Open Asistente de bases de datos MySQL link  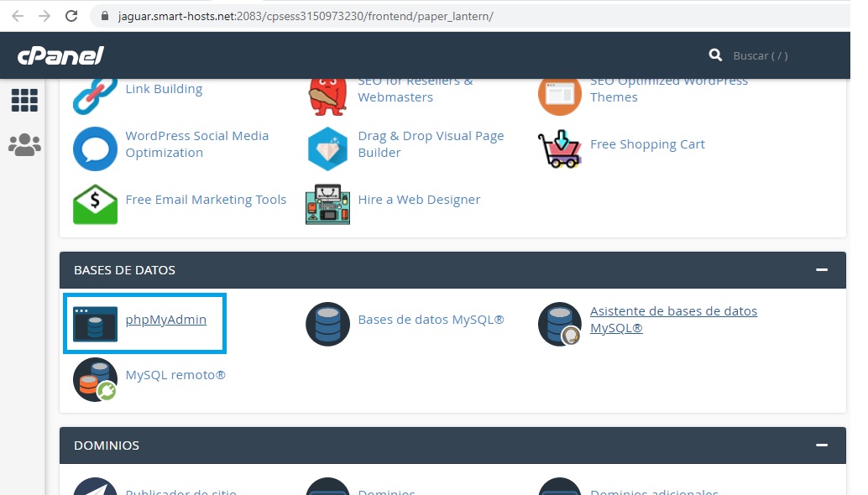673,320
